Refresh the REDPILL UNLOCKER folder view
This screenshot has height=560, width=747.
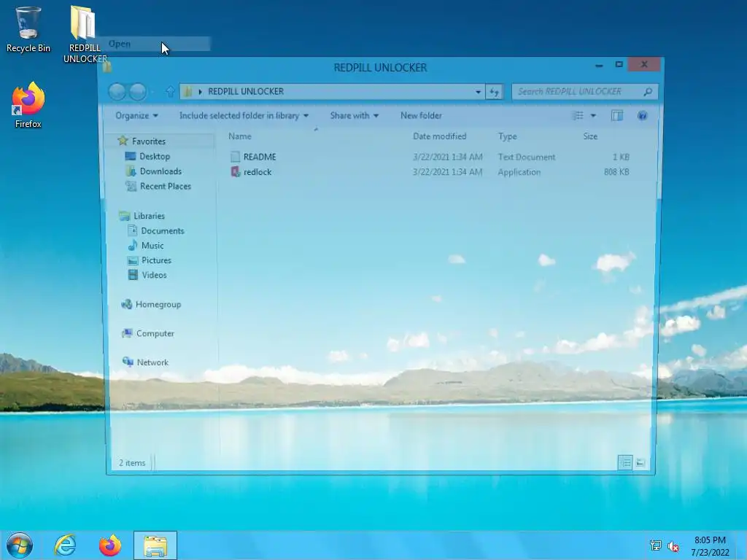(x=494, y=92)
